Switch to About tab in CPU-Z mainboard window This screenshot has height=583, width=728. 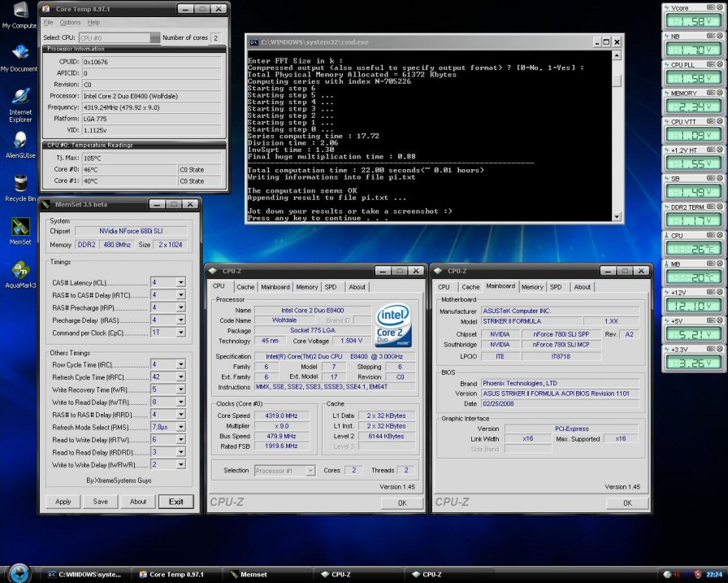pyautogui.click(x=583, y=287)
